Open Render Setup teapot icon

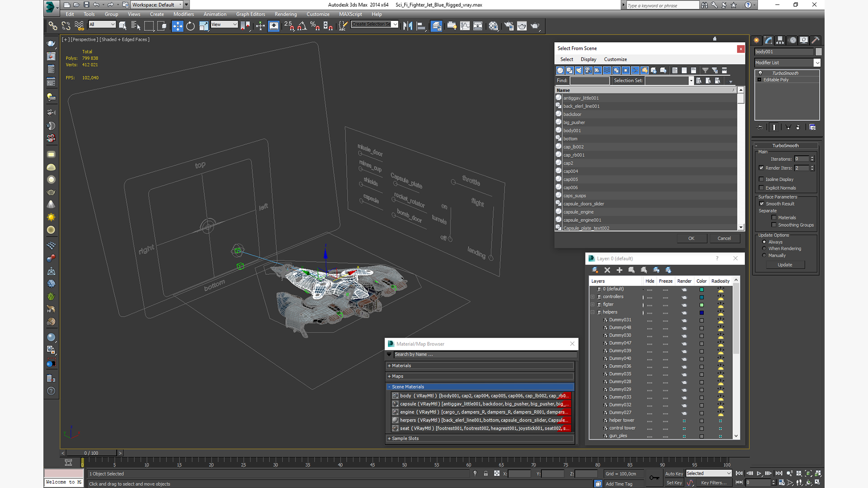509,26
